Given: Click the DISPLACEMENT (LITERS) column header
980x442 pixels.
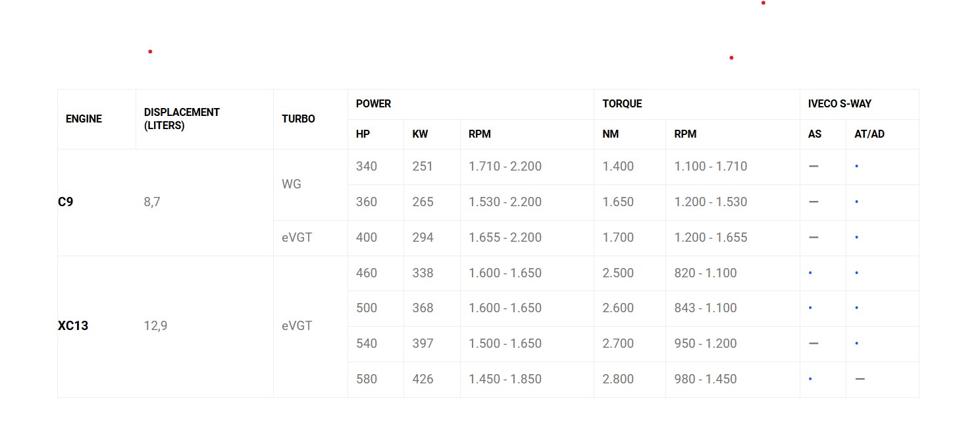Looking at the screenshot, I should 182,119.
